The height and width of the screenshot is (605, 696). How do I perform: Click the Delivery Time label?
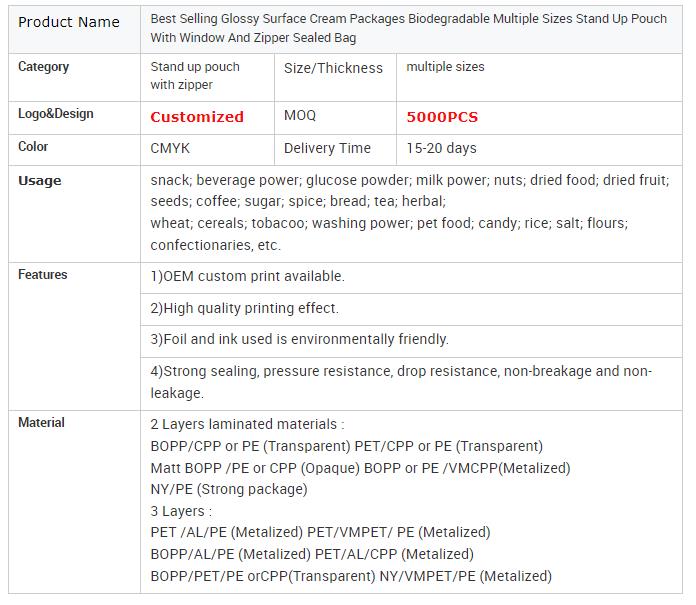click(x=327, y=148)
